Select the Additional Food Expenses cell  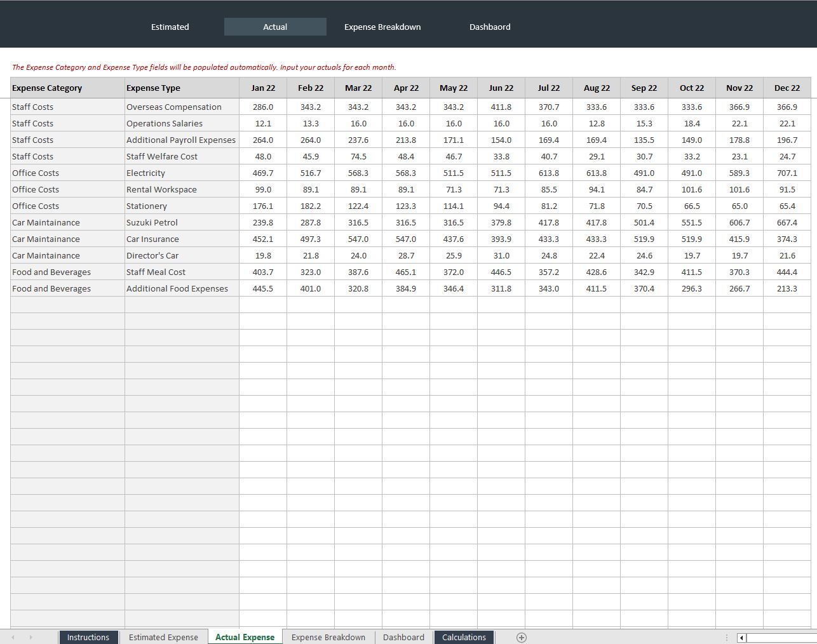pyautogui.click(x=182, y=288)
